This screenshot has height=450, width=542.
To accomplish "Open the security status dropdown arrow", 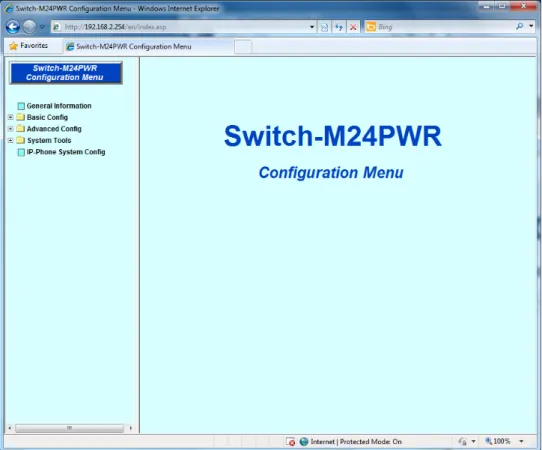I will pyautogui.click(x=473, y=441).
